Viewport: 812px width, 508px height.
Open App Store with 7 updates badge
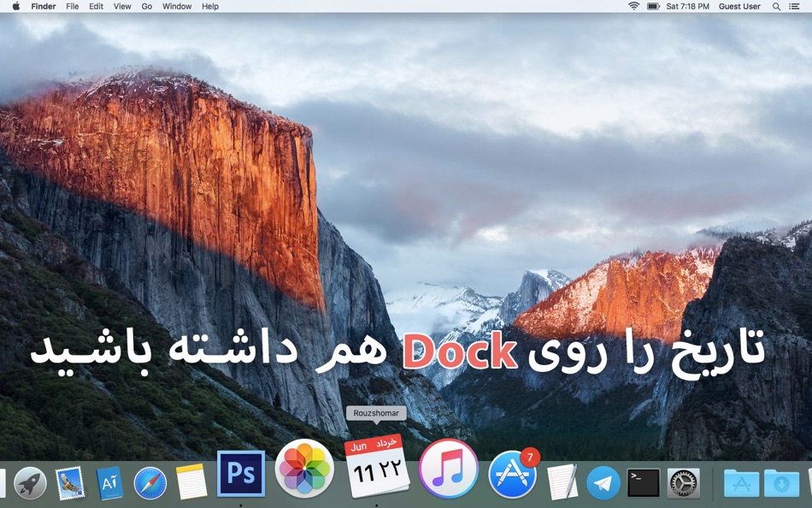point(513,475)
